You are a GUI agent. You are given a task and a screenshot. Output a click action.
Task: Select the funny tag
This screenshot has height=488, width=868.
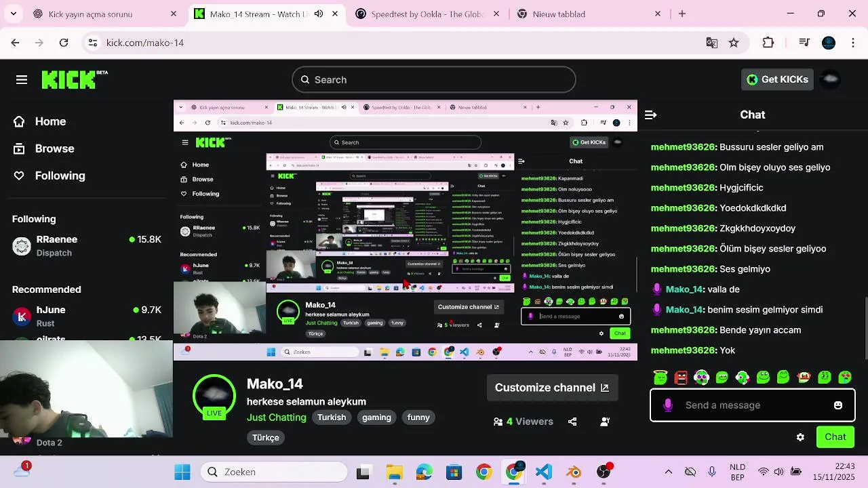pyautogui.click(x=418, y=418)
